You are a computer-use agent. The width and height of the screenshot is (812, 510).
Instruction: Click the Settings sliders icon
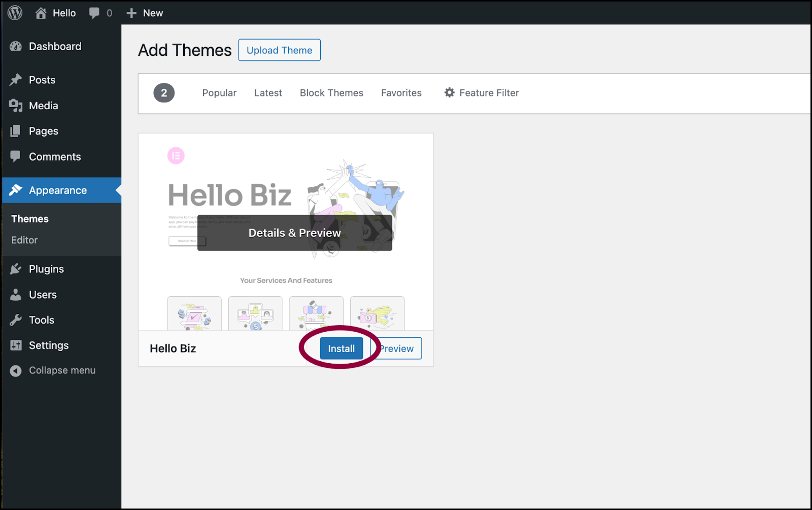point(16,345)
